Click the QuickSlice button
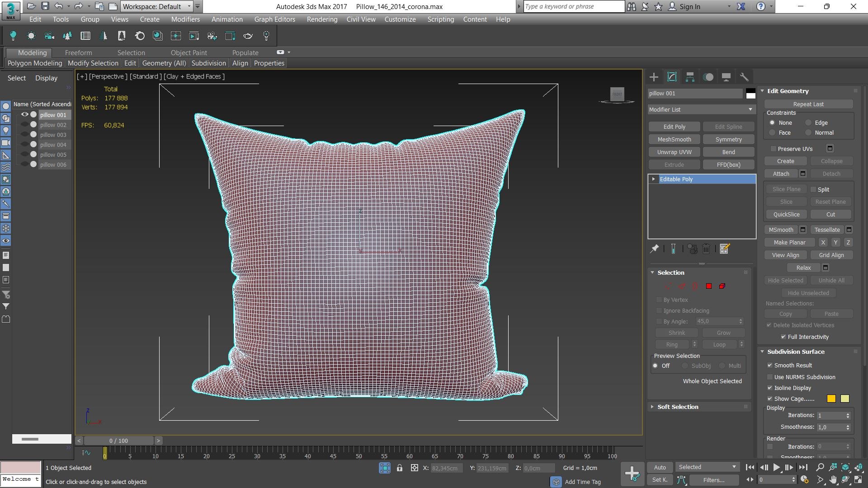Screen dimensions: 868x488 786,214
